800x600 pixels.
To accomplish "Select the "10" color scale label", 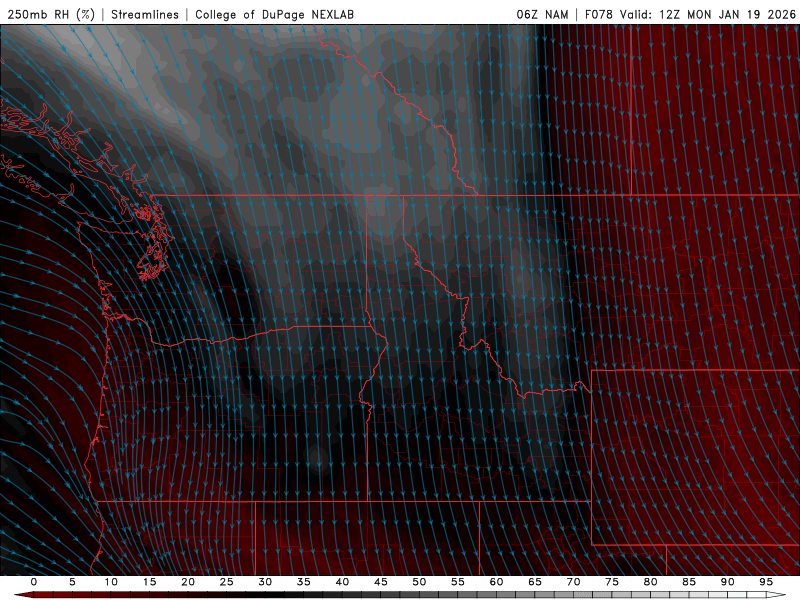I will click(111, 582).
